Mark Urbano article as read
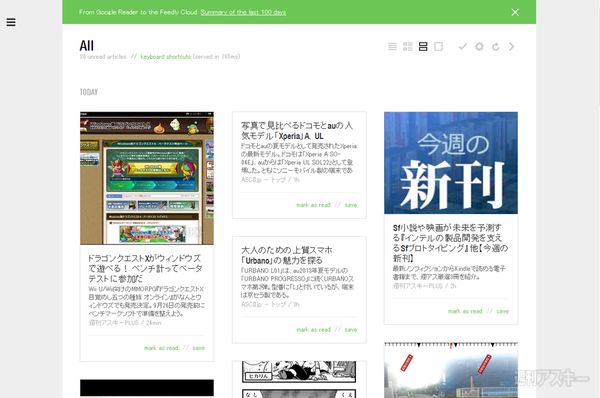The image size is (600, 398). click(313, 329)
